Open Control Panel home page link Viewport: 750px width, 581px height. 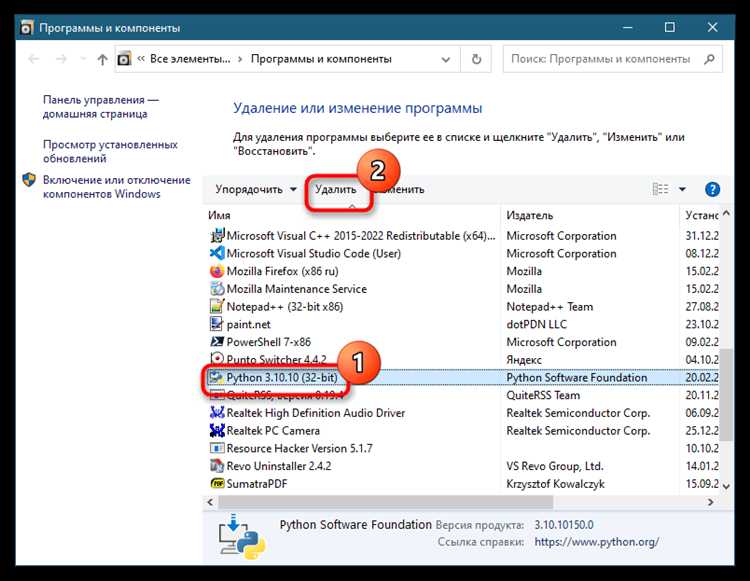point(100,107)
